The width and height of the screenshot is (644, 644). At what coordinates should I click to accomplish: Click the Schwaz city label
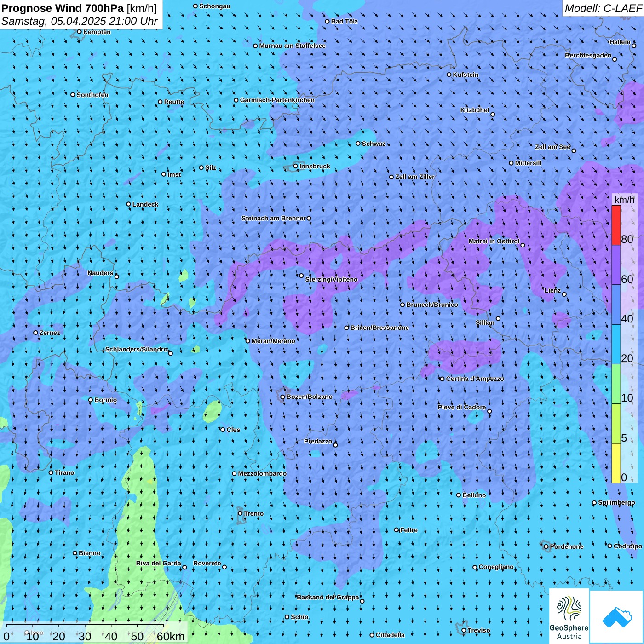pos(374,144)
